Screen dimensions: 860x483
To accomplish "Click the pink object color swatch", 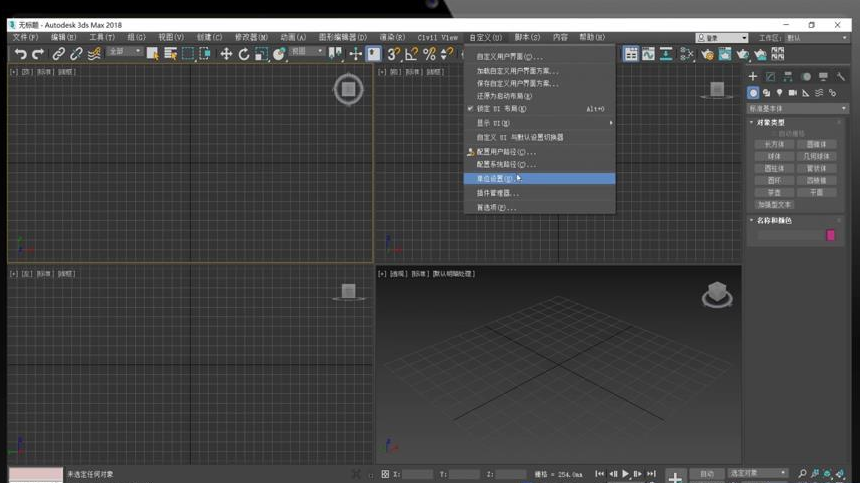I will coord(830,235).
